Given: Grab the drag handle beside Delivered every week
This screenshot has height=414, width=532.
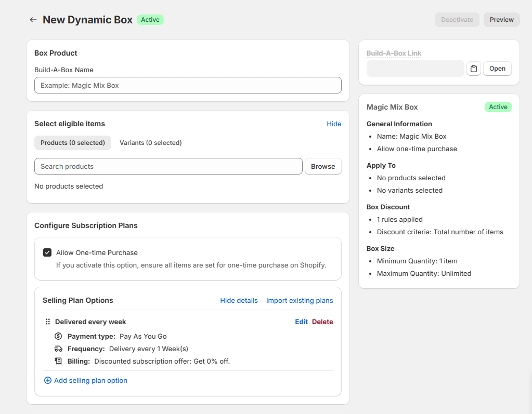Looking at the screenshot, I should coord(48,322).
